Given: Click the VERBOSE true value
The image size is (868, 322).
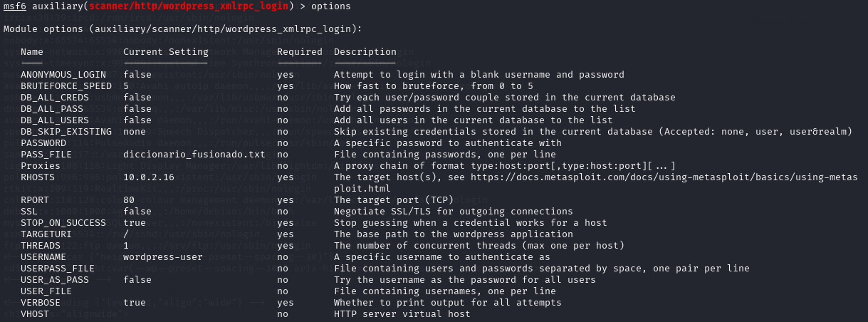Looking at the screenshot, I should coord(135,303).
